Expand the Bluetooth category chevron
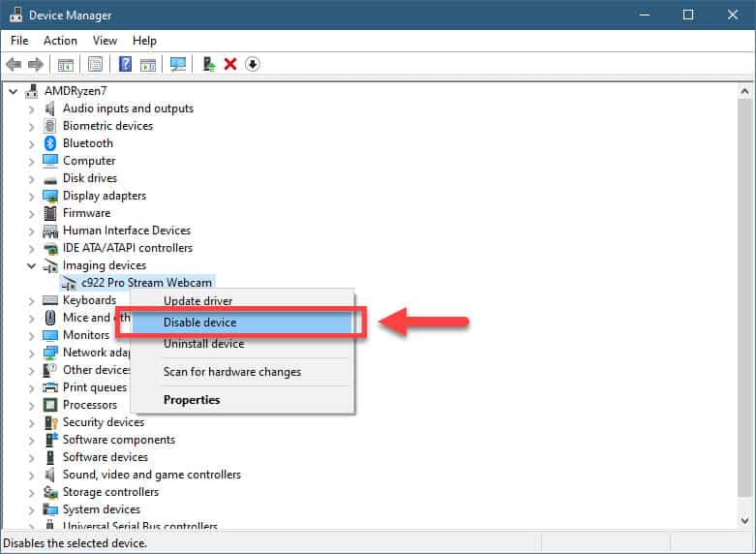The width and height of the screenshot is (756, 554). pyautogui.click(x=31, y=143)
